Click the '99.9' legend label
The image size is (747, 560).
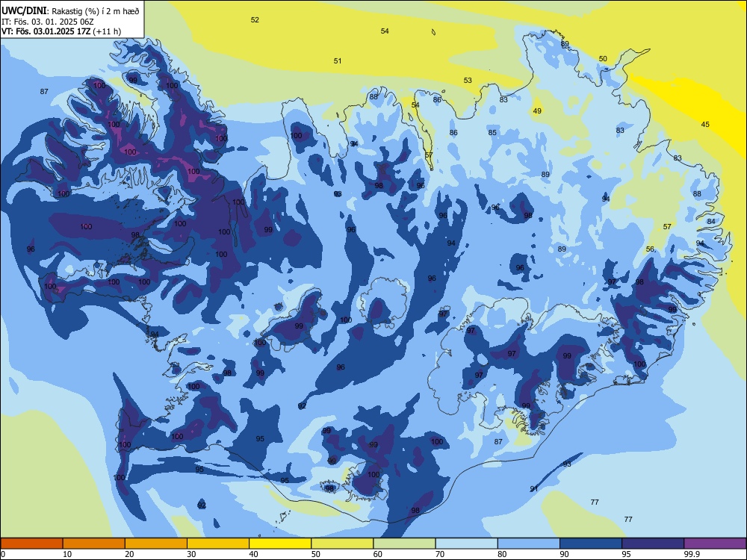(x=692, y=554)
